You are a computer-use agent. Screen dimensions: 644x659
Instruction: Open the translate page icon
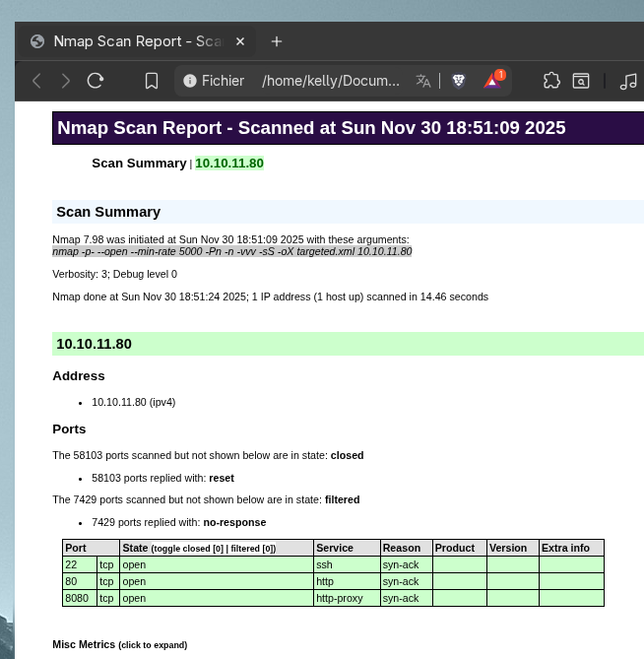pyautogui.click(x=423, y=81)
